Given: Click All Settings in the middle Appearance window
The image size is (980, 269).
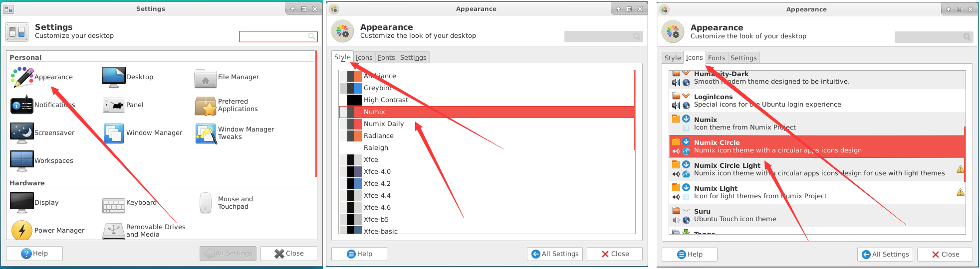Looking at the screenshot, I should [x=555, y=254].
